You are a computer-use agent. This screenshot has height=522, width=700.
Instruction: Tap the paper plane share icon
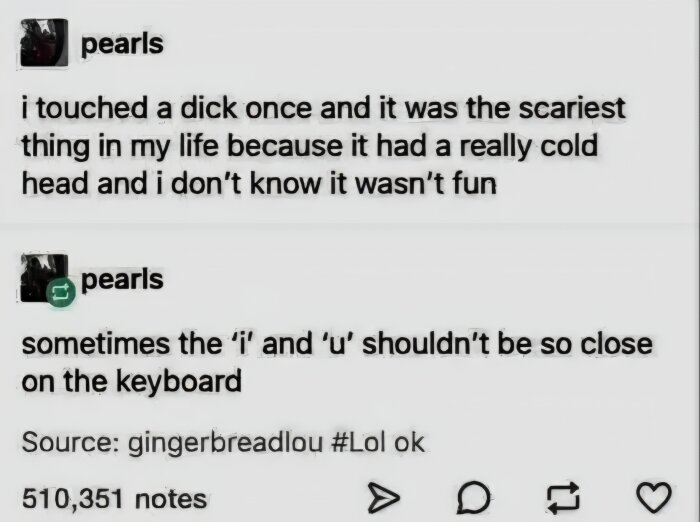383,498
